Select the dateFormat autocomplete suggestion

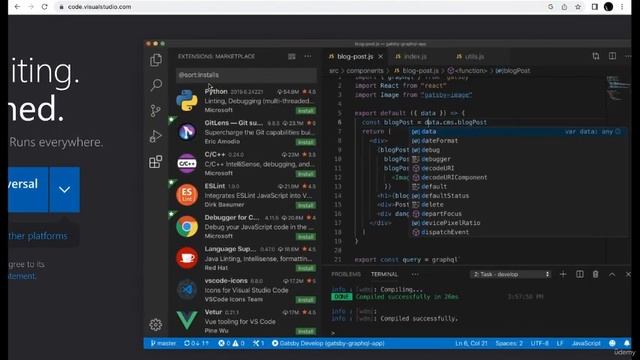[x=518, y=140]
